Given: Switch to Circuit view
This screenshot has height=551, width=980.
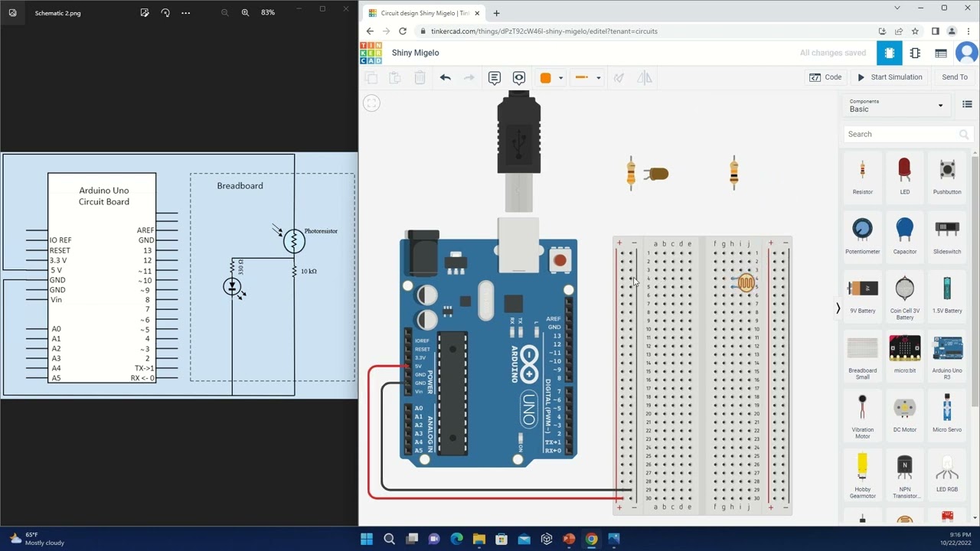Looking at the screenshot, I should [890, 53].
